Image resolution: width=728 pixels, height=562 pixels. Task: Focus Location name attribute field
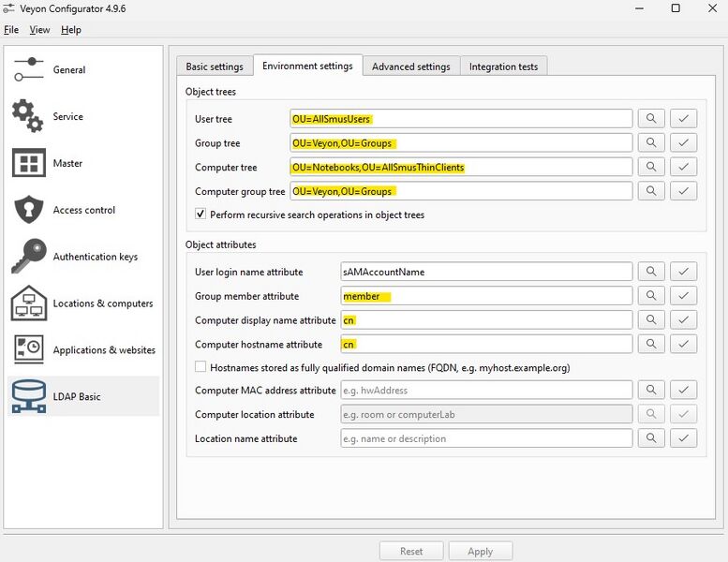[x=486, y=438]
